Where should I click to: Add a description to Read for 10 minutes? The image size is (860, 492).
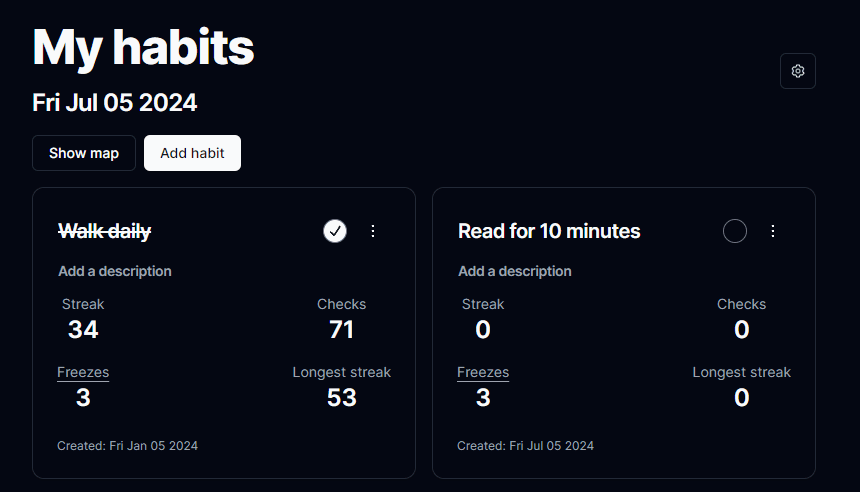point(514,271)
